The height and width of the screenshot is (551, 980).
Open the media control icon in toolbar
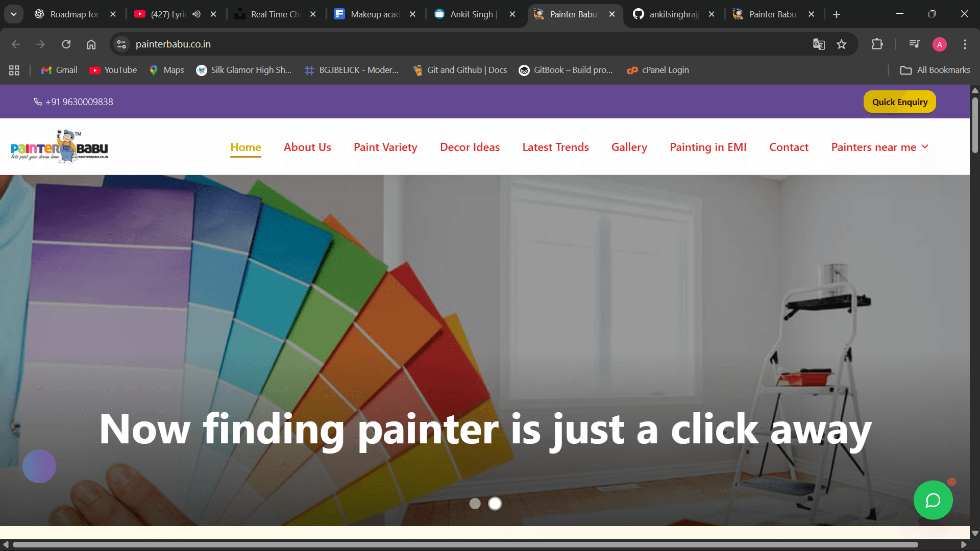[914, 44]
